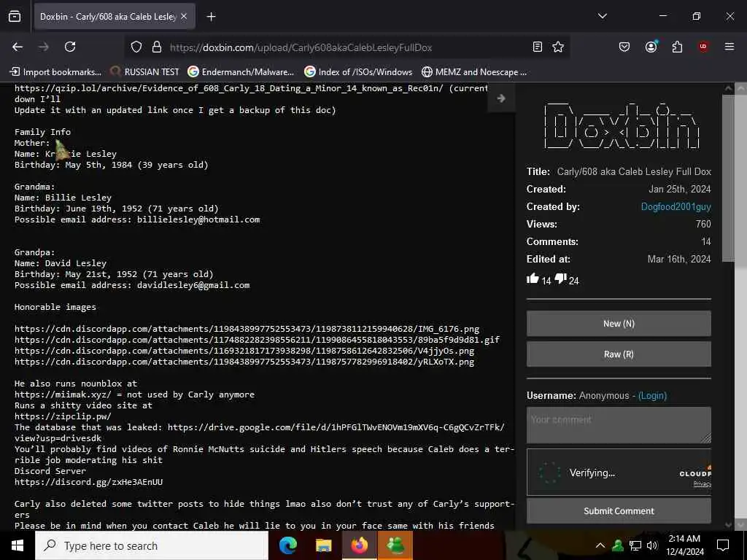Screen dimensions: 747x560
Task: Open the Windows notification center
Action: click(x=723, y=545)
